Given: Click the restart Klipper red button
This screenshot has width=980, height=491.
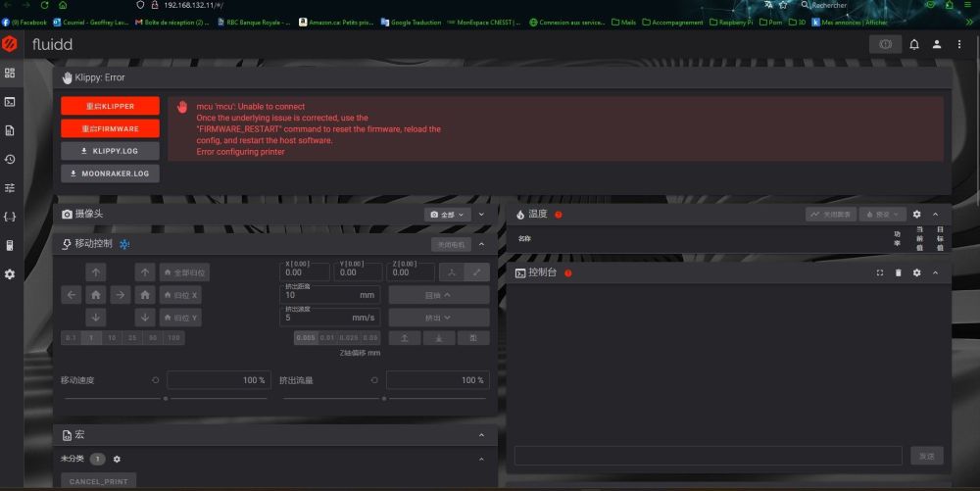Looking at the screenshot, I should pos(110,106).
